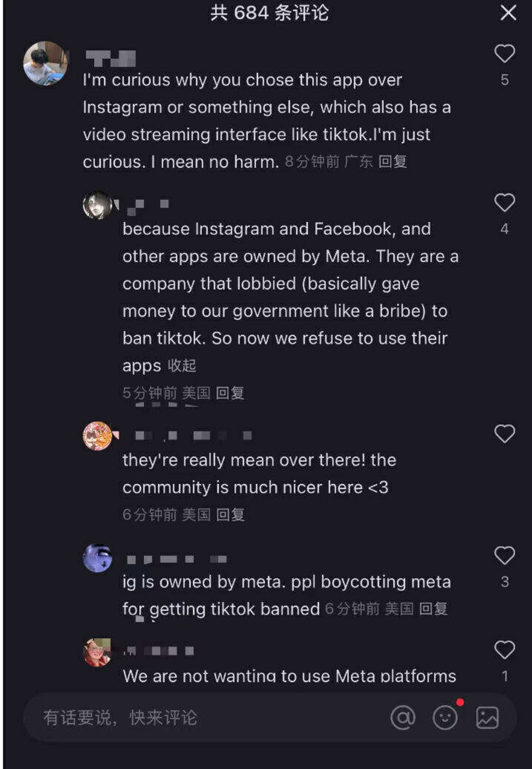Reply to the Meta lobbying comment
532x769 pixels.
(230, 393)
